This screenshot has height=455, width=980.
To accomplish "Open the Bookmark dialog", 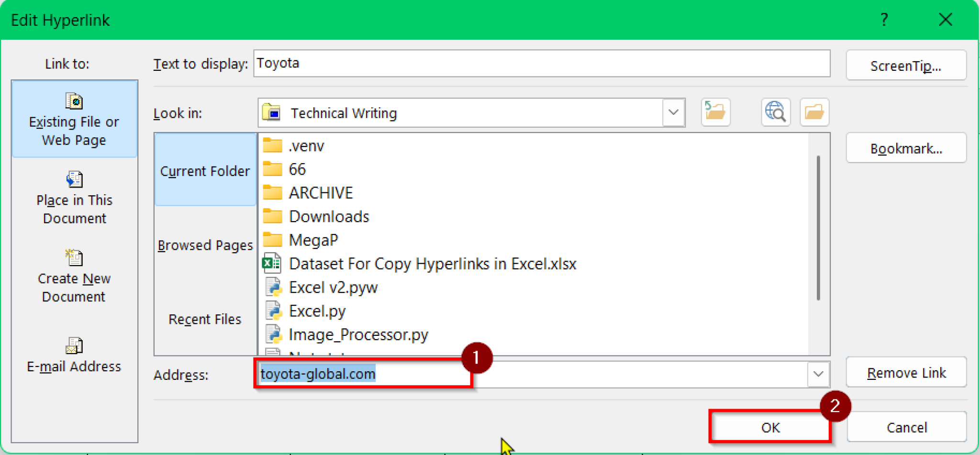I will (x=906, y=148).
